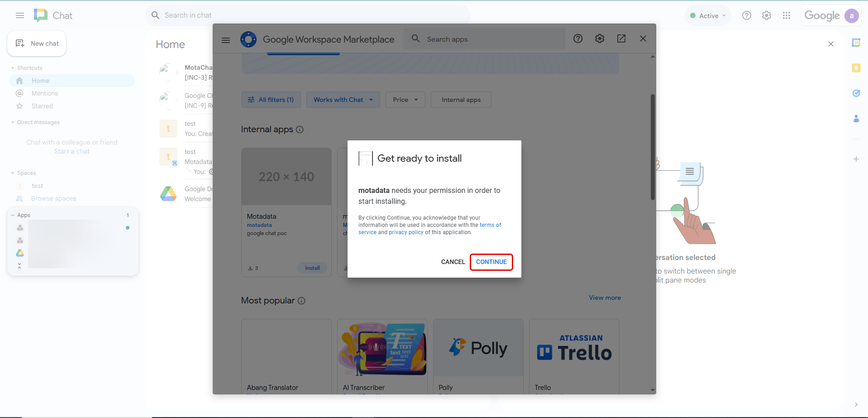Open the Marketplace settings gear

pyautogui.click(x=600, y=38)
